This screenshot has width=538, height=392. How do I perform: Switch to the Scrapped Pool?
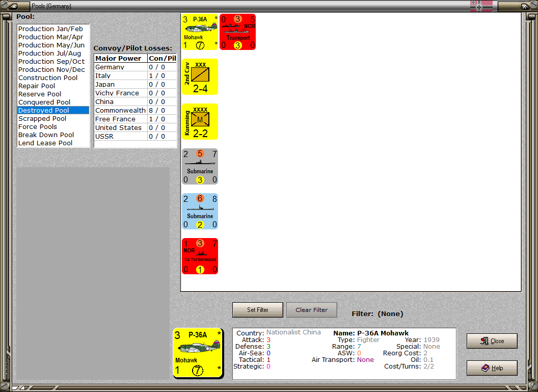click(x=53, y=118)
